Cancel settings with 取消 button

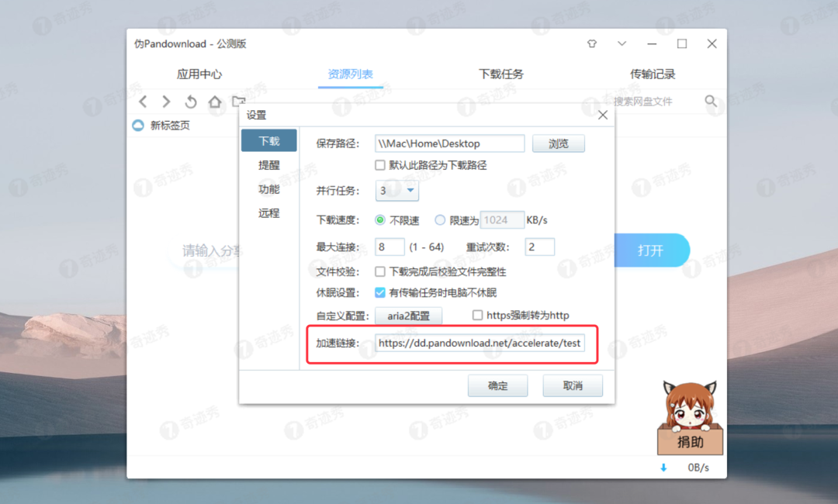coord(573,385)
